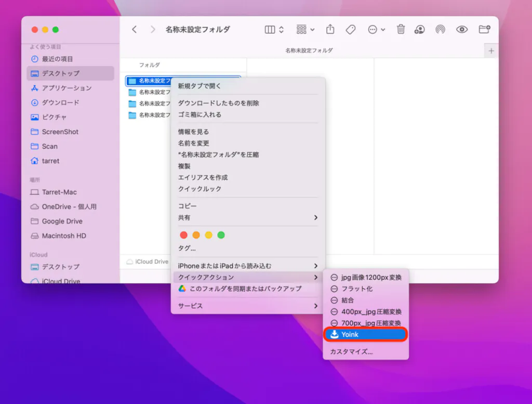Go back with the left chevron
The height and width of the screenshot is (404, 532).
click(x=135, y=30)
